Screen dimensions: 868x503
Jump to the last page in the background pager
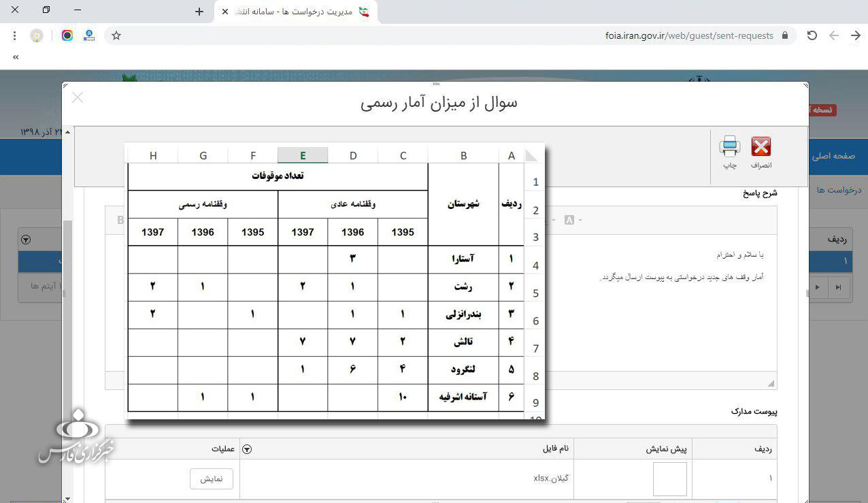pyautogui.click(x=838, y=287)
